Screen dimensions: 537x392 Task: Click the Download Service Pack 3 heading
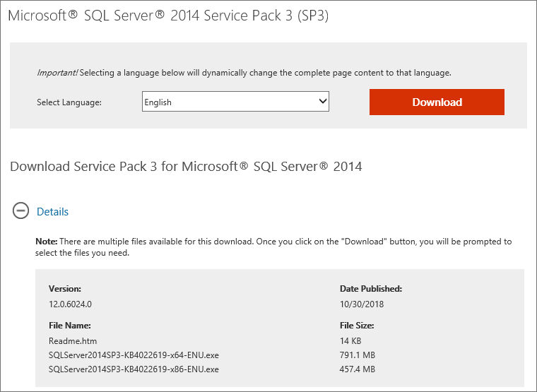(x=186, y=167)
